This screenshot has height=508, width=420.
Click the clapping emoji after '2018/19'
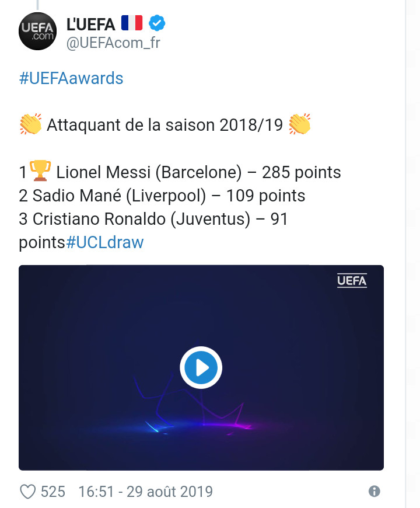tap(300, 125)
